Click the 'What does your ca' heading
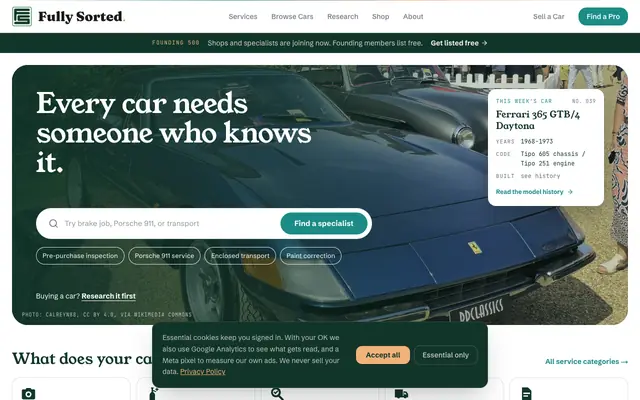 pos(82,358)
